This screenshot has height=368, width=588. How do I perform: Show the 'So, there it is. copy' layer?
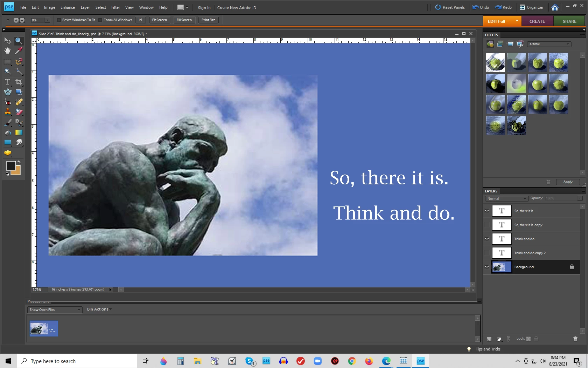coord(487,225)
